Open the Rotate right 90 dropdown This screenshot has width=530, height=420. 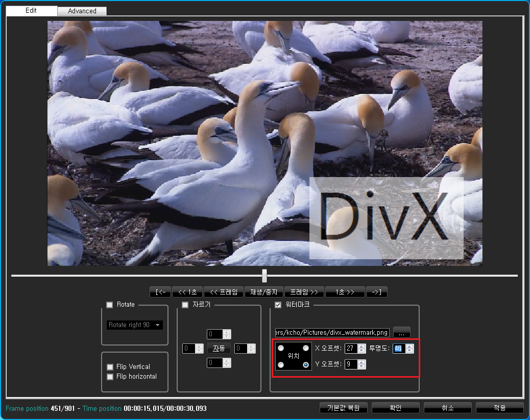click(134, 325)
